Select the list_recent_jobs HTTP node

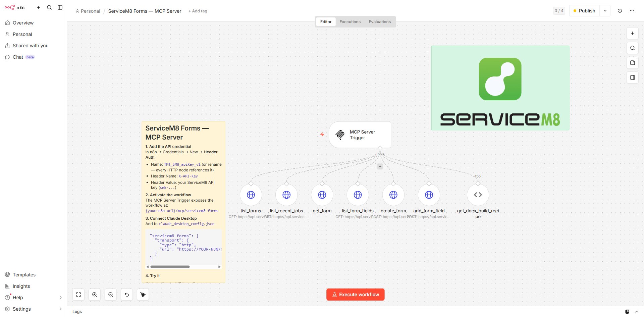pos(286,195)
